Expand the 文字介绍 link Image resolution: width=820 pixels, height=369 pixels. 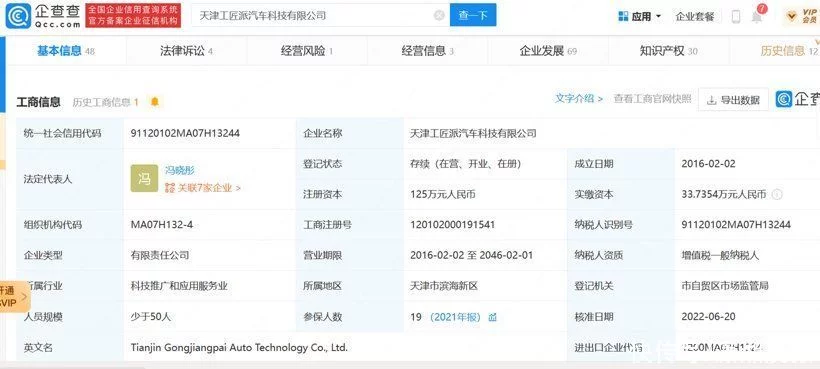[579, 98]
